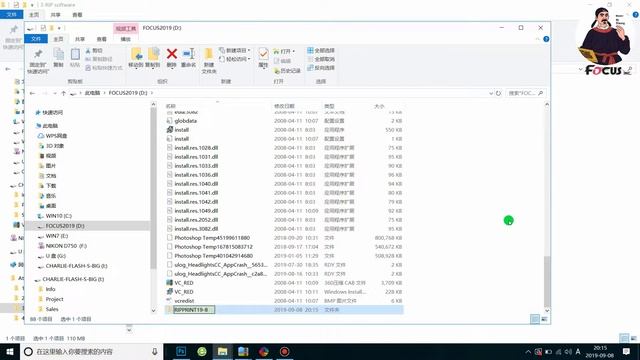Screen dimensions: 640x360
Task: Open the New Item (新建项目) dropdown
Action: (235, 51)
